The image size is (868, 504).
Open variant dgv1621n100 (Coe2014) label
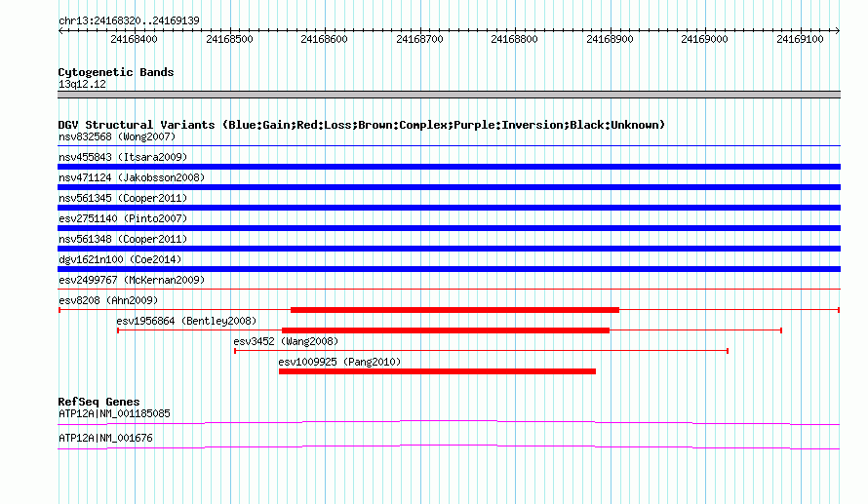point(120,259)
